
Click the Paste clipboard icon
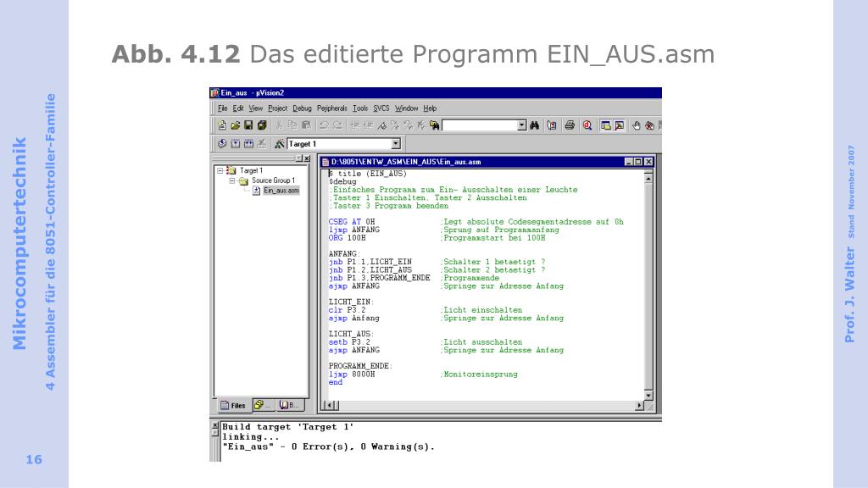point(307,125)
